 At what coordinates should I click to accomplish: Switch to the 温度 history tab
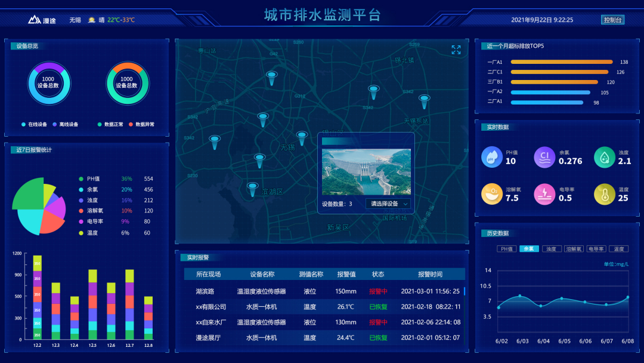[620, 249]
